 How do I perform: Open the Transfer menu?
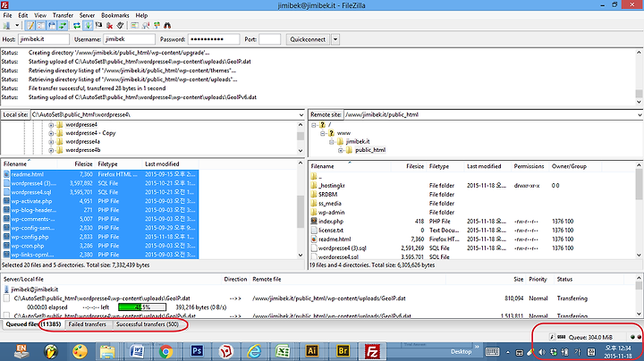(x=63, y=15)
